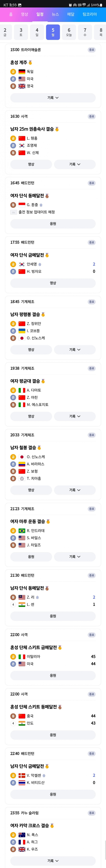Select date 6 오늘 in the date strip
Viewport: 106px width, 868px height.
(x=69, y=32)
